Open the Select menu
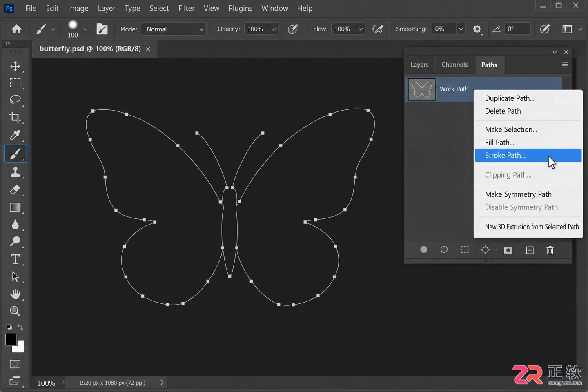 pos(159,8)
